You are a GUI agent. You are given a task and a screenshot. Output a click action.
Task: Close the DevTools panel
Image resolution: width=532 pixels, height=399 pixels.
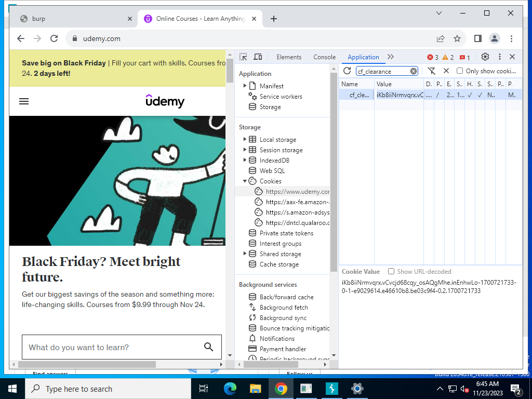pos(512,57)
